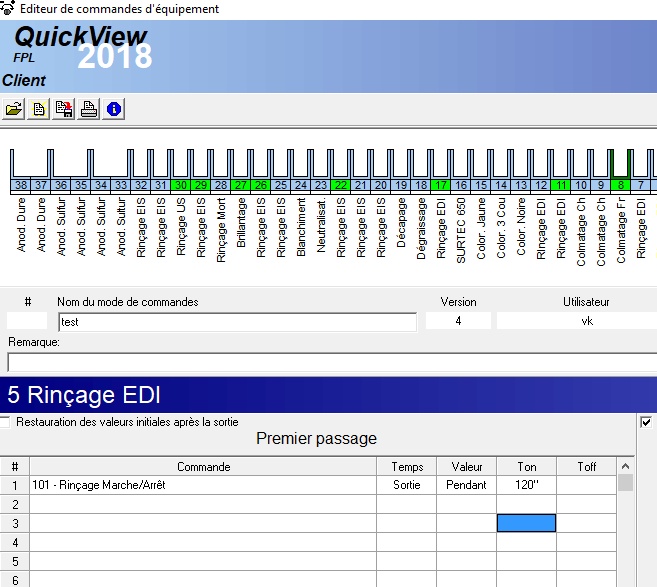
Task: Print the command mode via printer icon
Action: [x=89, y=109]
